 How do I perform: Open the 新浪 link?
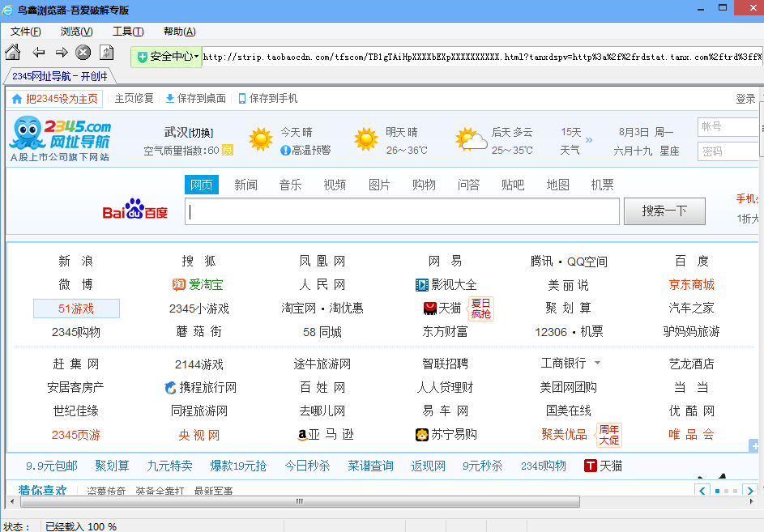coord(75,261)
